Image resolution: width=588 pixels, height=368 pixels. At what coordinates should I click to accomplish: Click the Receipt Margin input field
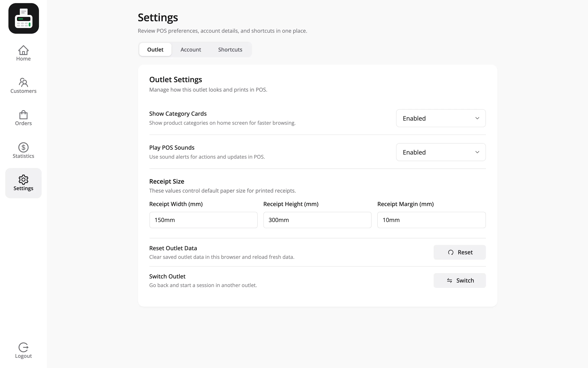point(431,220)
